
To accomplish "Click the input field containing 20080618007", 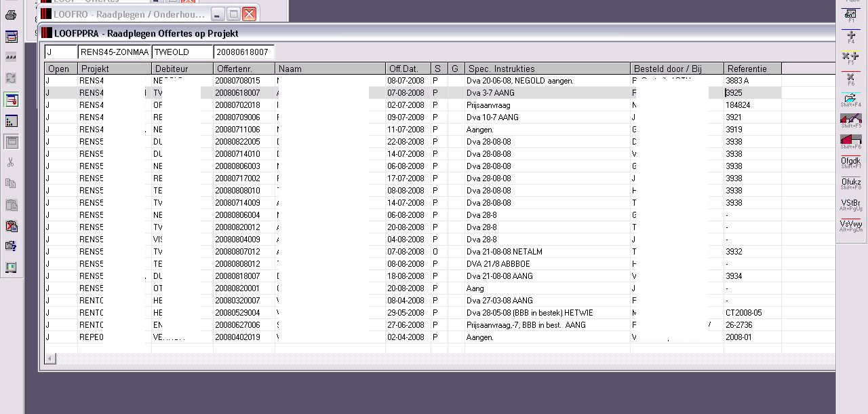I will point(244,52).
